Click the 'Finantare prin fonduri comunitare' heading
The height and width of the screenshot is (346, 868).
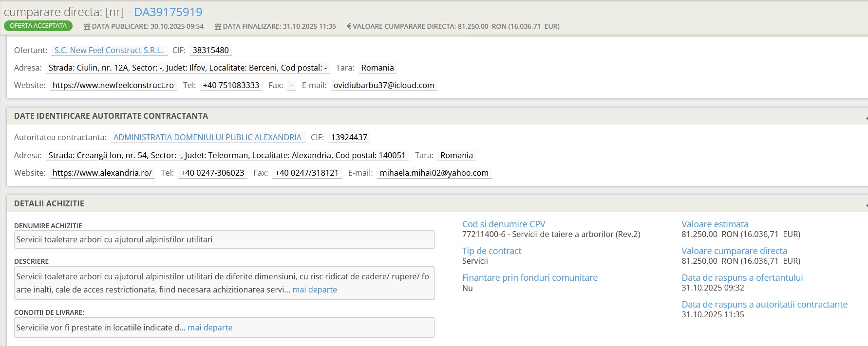tap(529, 277)
